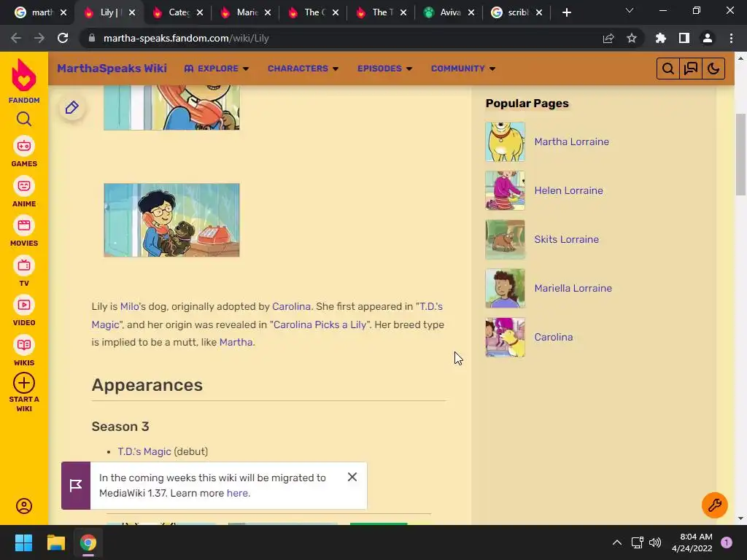Open Chrome tab search chevron

(x=630, y=10)
